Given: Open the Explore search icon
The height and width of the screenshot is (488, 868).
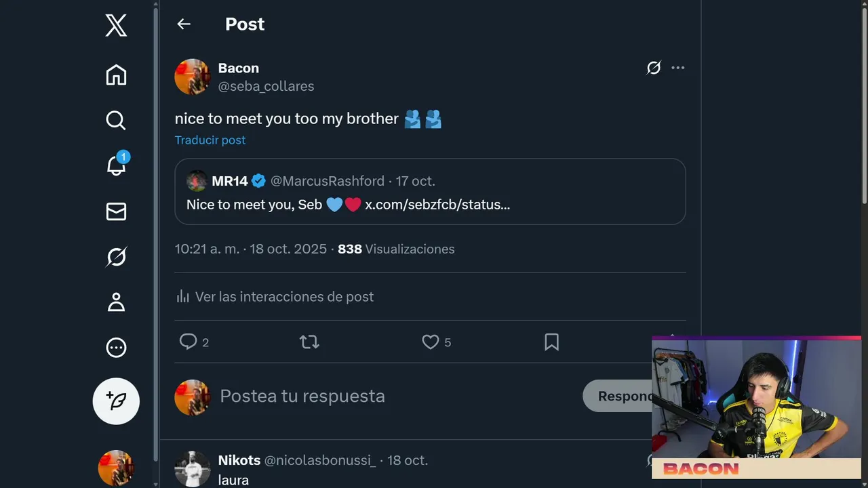Looking at the screenshot, I should [116, 120].
